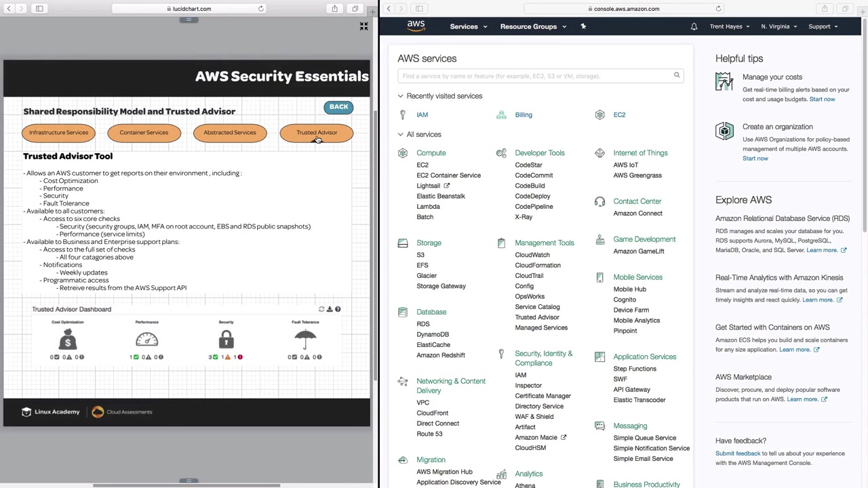868x488 pixels.
Task: Select the Trusted Advisor tab in Lucidchart
Action: point(317,133)
